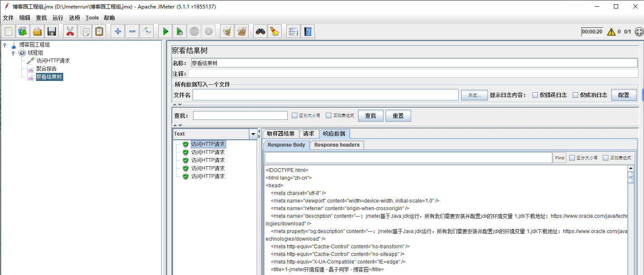Select 察看结果树 in test plan tree
The height and width of the screenshot is (275, 644).
(x=49, y=77)
